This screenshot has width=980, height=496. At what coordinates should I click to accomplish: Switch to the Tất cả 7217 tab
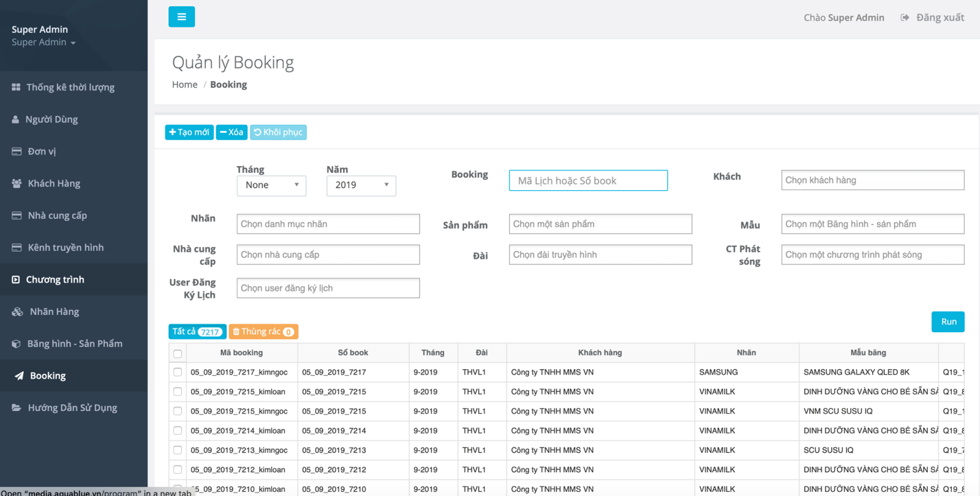[197, 332]
